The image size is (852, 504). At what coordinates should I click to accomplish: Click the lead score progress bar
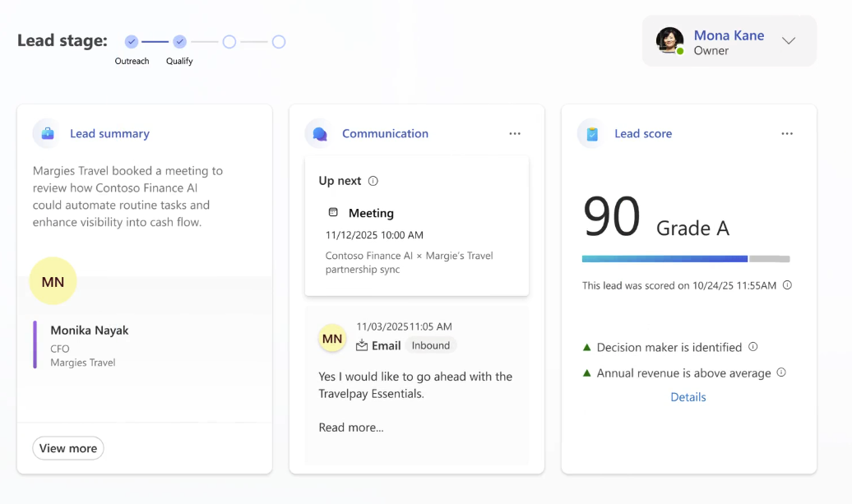point(685,259)
